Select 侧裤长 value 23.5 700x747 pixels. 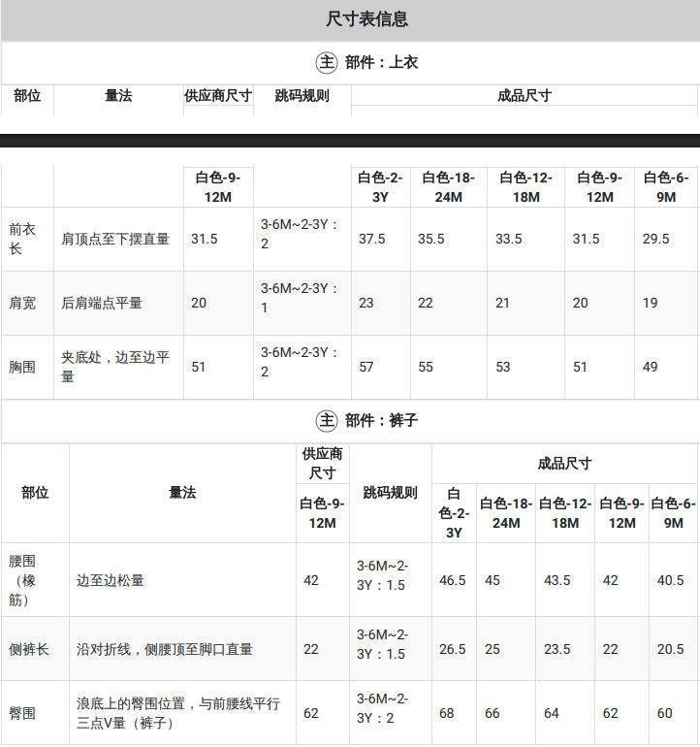click(x=557, y=649)
